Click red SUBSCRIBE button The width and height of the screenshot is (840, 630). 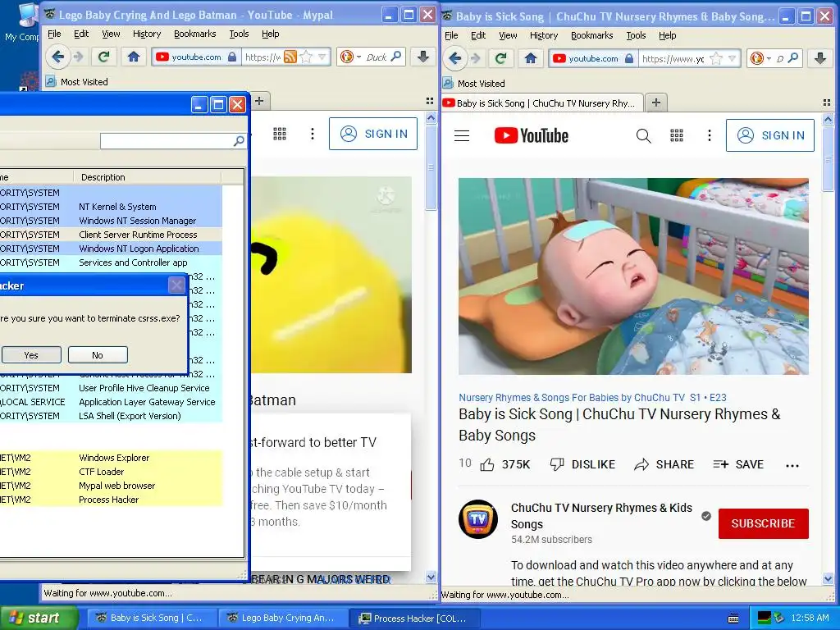763,523
